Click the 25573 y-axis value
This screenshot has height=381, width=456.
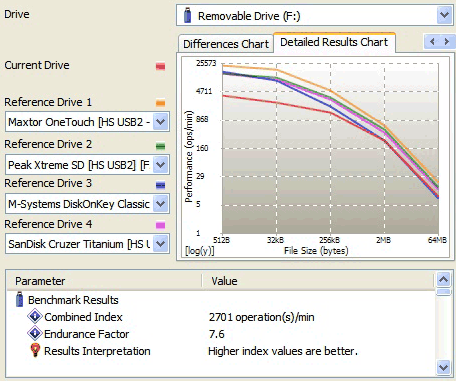[x=206, y=63]
